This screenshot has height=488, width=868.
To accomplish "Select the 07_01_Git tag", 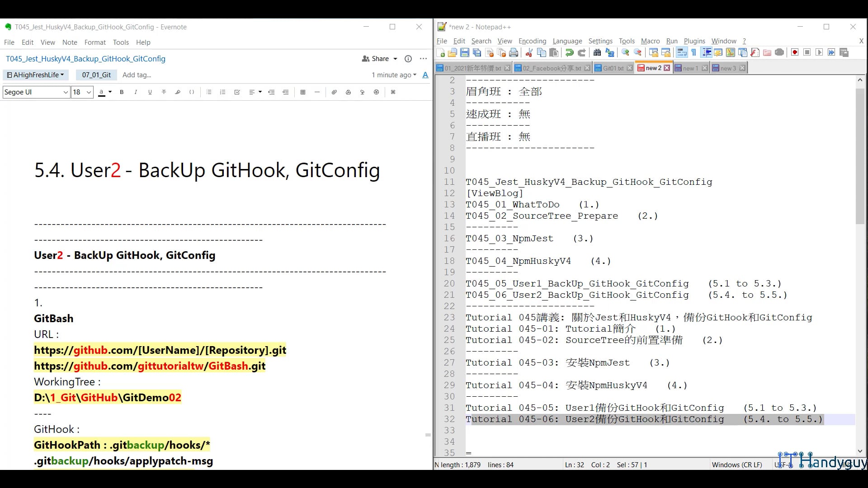I will (x=96, y=75).
